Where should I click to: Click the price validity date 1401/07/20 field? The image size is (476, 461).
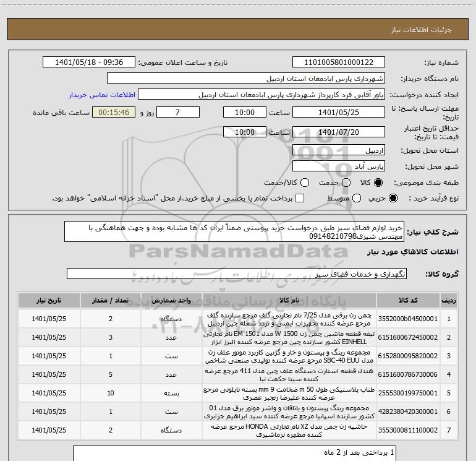click(x=339, y=132)
